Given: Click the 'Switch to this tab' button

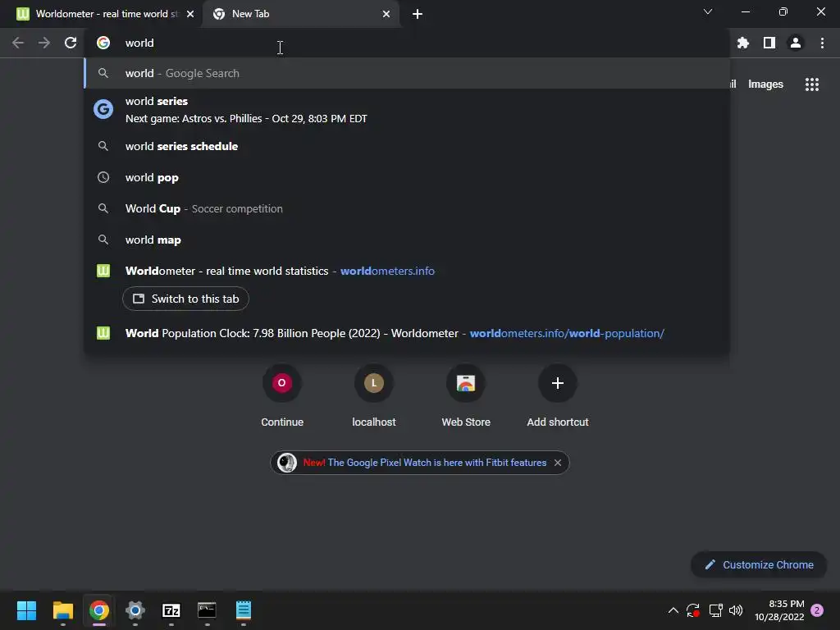Looking at the screenshot, I should (x=185, y=299).
